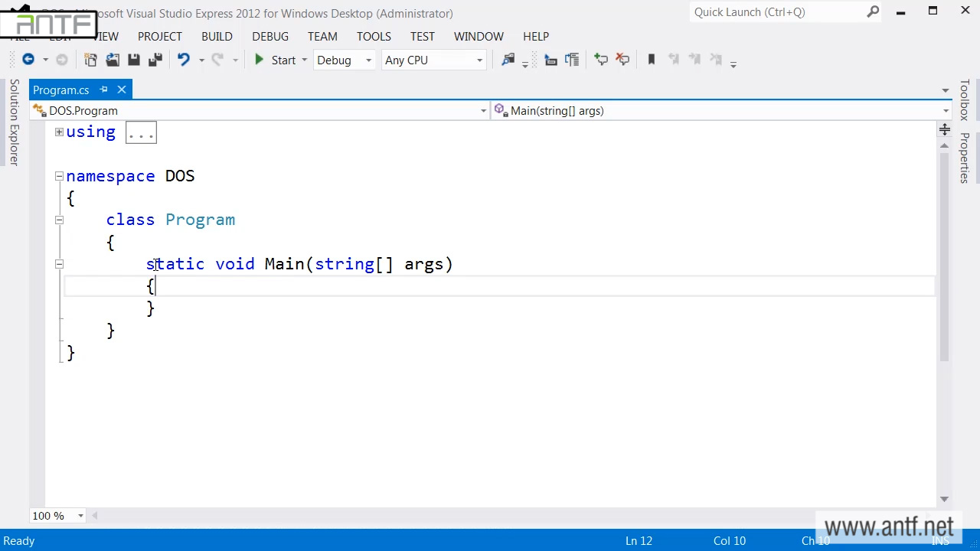Click the Open File toolbar icon

point(113,60)
